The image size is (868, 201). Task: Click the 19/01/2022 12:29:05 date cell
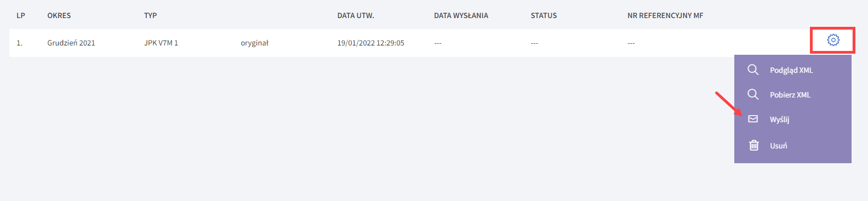pyautogui.click(x=370, y=43)
